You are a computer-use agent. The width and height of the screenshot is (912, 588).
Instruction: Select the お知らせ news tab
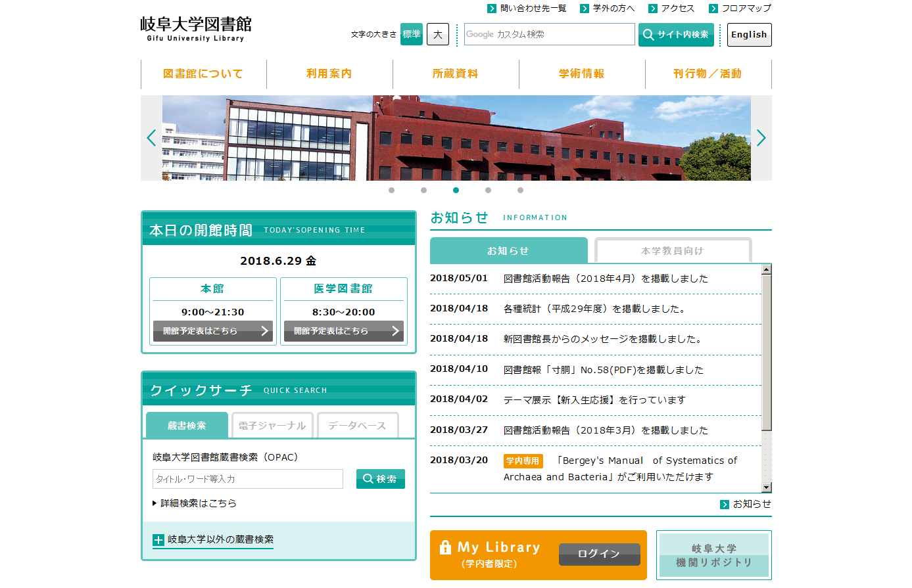click(x=508, y=251)
